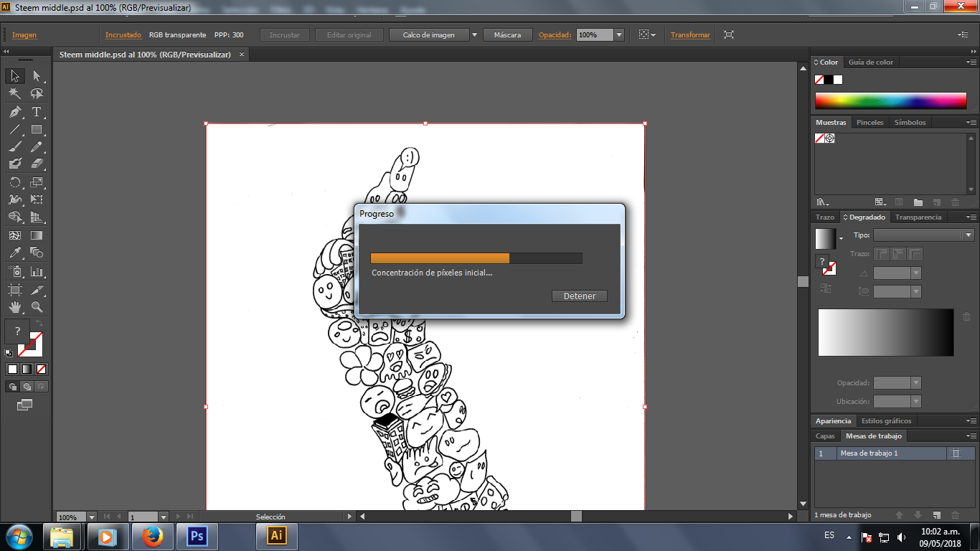Screen dimensions: 980x551
Task: Switch to Trazo tab
Action: (x=825, y=217)
